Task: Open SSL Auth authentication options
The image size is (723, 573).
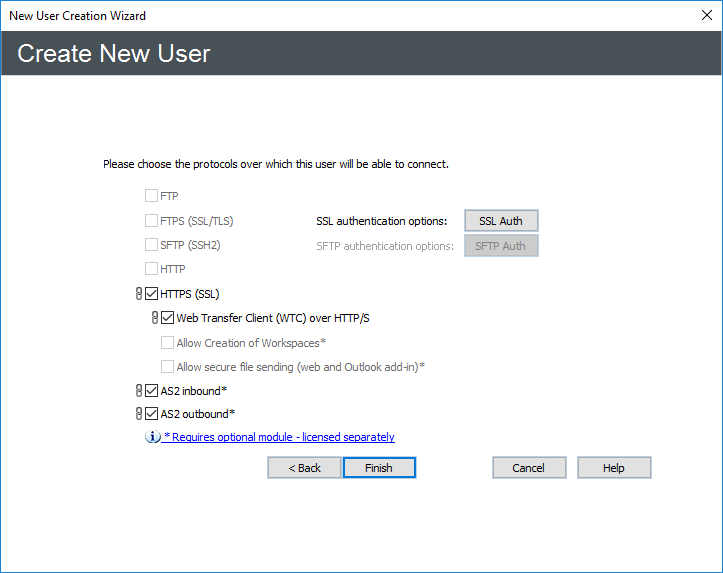Action: (501, 221)
